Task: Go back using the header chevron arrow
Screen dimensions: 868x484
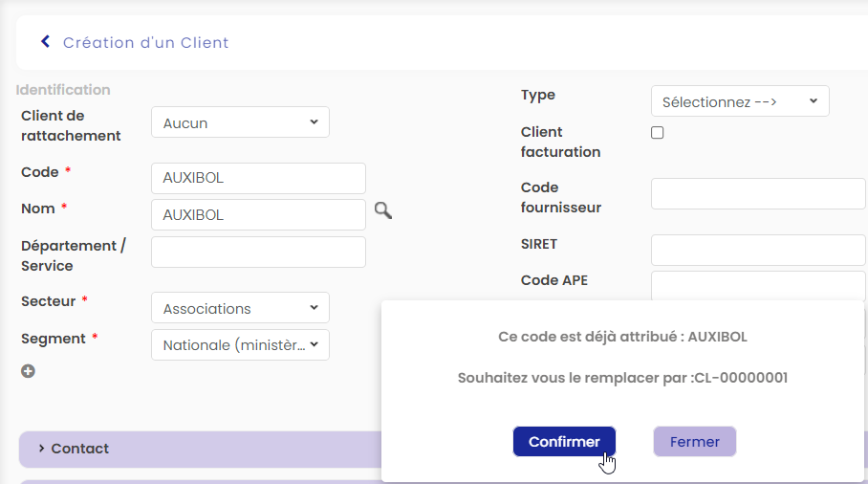Action: pos(45,42)
